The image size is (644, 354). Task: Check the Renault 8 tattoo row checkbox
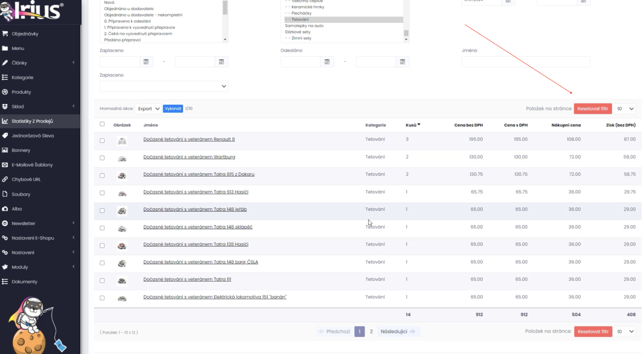coord(102,140)
